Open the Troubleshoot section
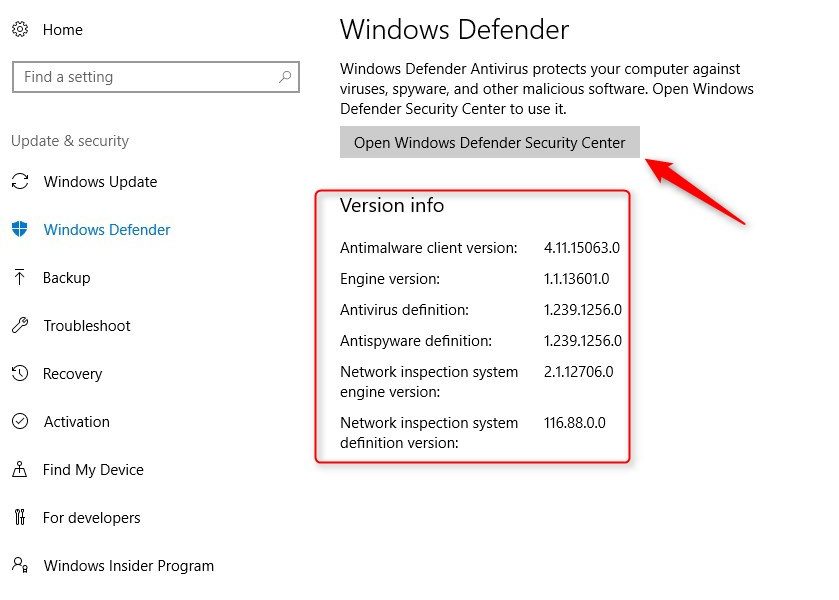This screenshot has width=839, height=600. coord(87,326)
